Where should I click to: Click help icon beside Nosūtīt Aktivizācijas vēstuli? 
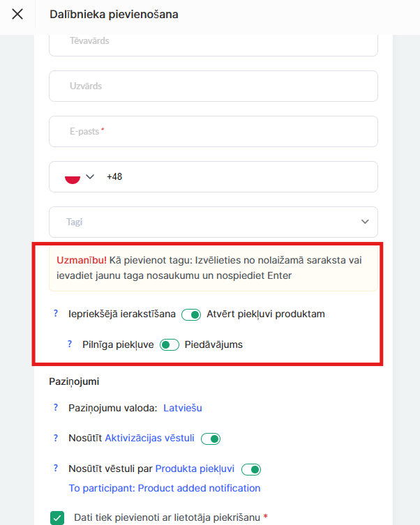pyautogui.click(x=56, y=438)
